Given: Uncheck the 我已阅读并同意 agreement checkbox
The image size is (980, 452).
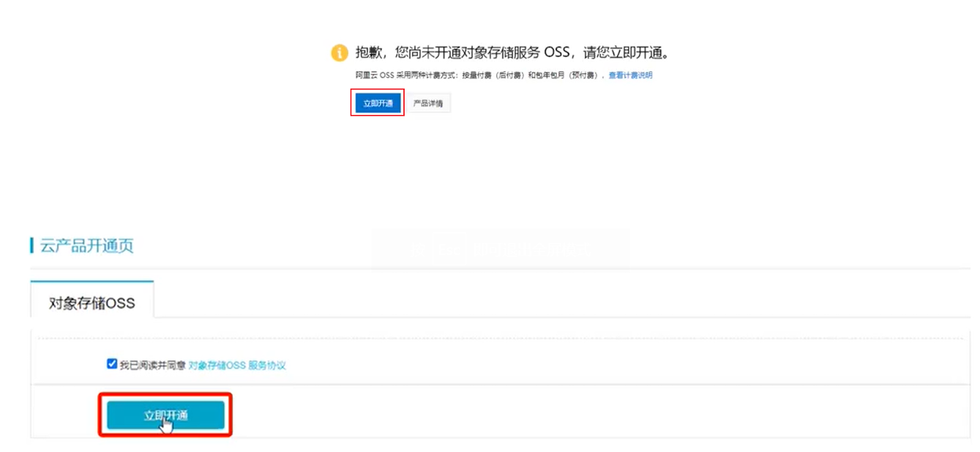Looking at the screenshot, I should point(112,364).
